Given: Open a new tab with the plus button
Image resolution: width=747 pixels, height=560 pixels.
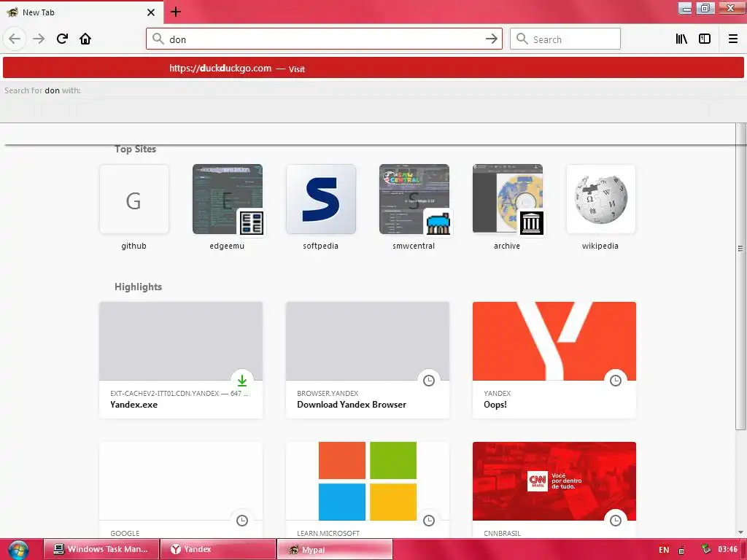Looking at the screenshot, I should click(175, 12).
